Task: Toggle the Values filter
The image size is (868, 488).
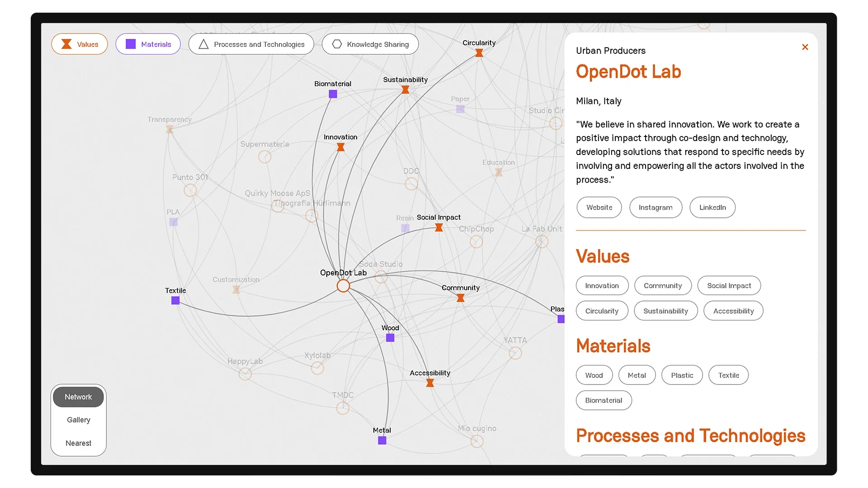Action: [80, 44]
